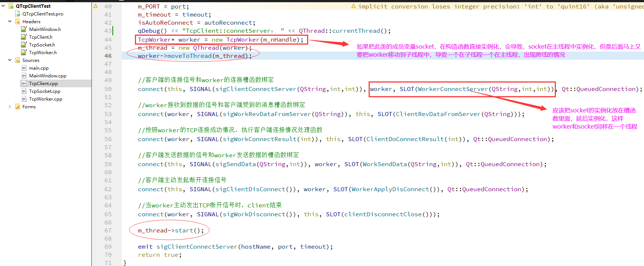This screenshot has height=266, width=644.
Task: Click the warning icon beside line 40
Action: click(x=95, y=6)
